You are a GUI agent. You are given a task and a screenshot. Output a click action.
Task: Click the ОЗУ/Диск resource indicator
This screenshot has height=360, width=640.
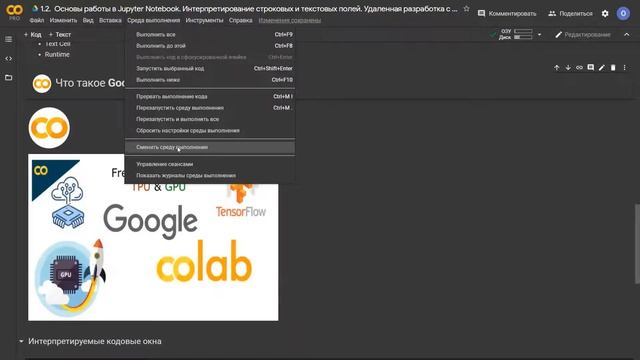[516, 34]
